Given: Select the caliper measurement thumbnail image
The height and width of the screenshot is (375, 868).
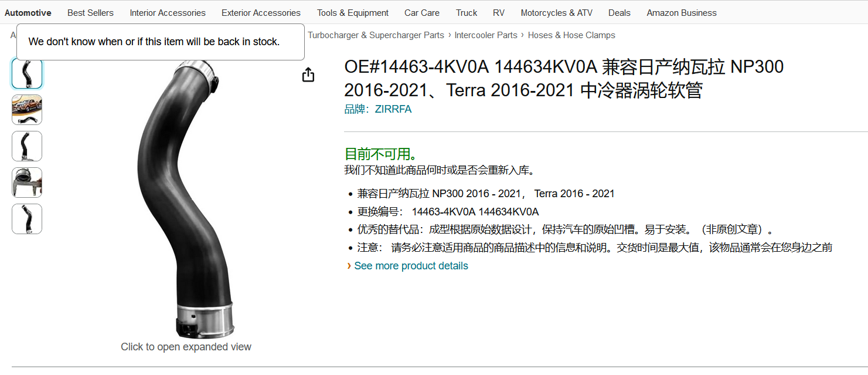Looking at the screenshot, I should tap(27, 183).
